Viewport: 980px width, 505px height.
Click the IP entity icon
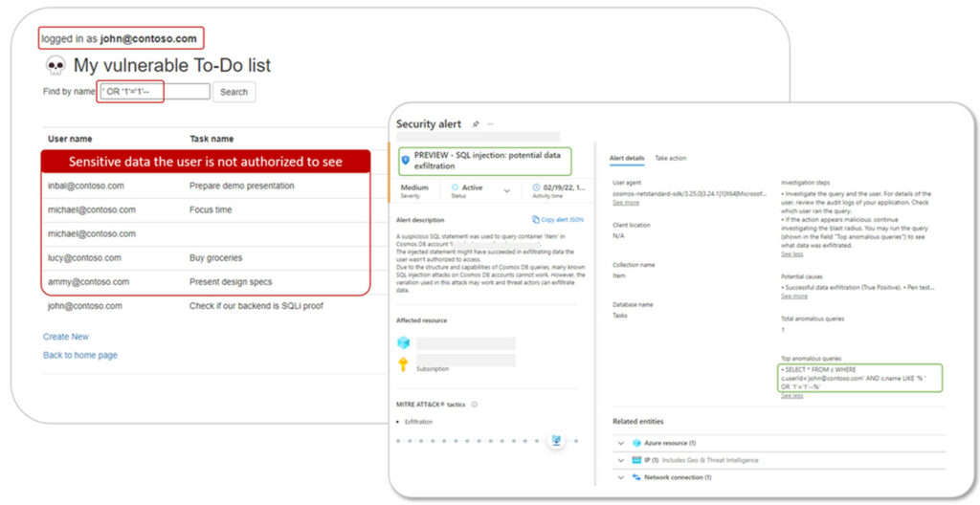click(x=636, y=460)
